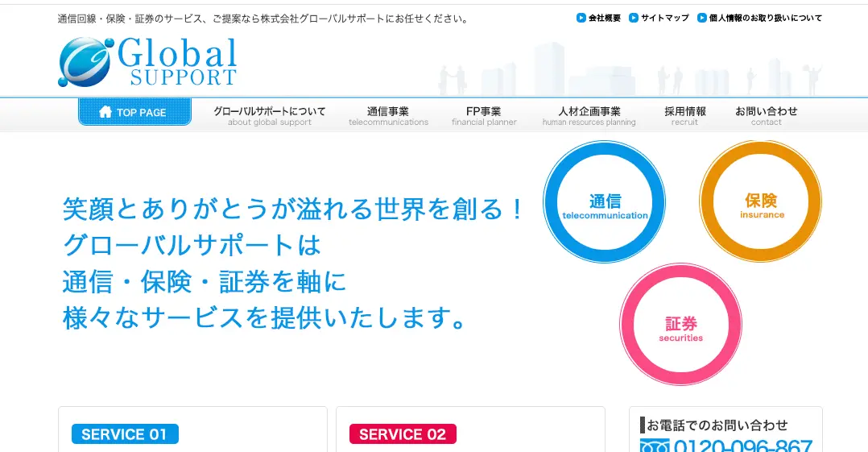Click the home icon in TOP PAGE
This screenshot has height=452, width=868.
105,112
